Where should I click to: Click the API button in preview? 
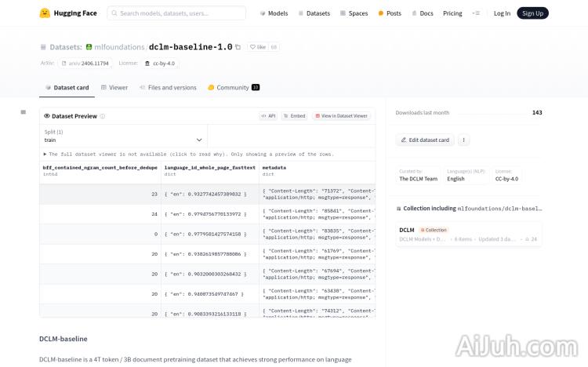(x=268, y=116)
